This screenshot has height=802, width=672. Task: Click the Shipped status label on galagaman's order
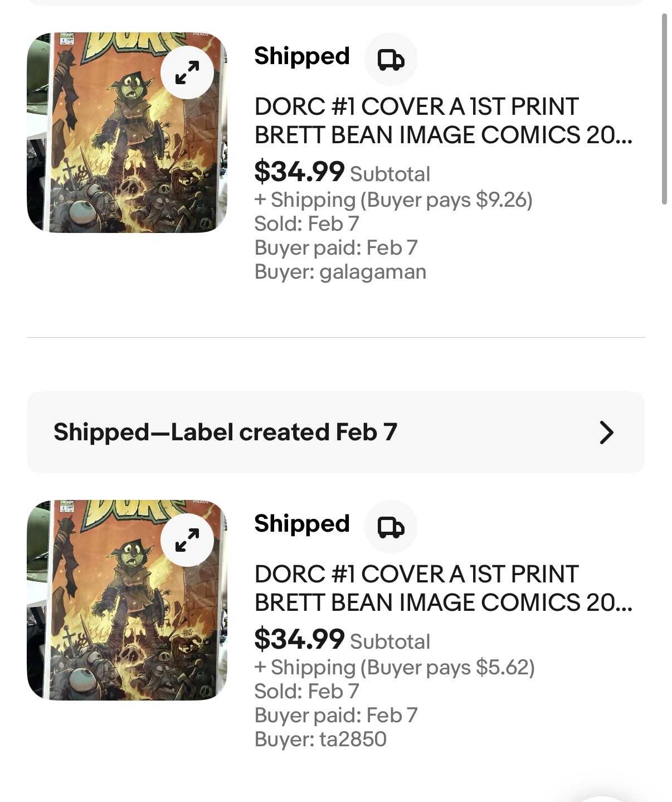(301, 56)
